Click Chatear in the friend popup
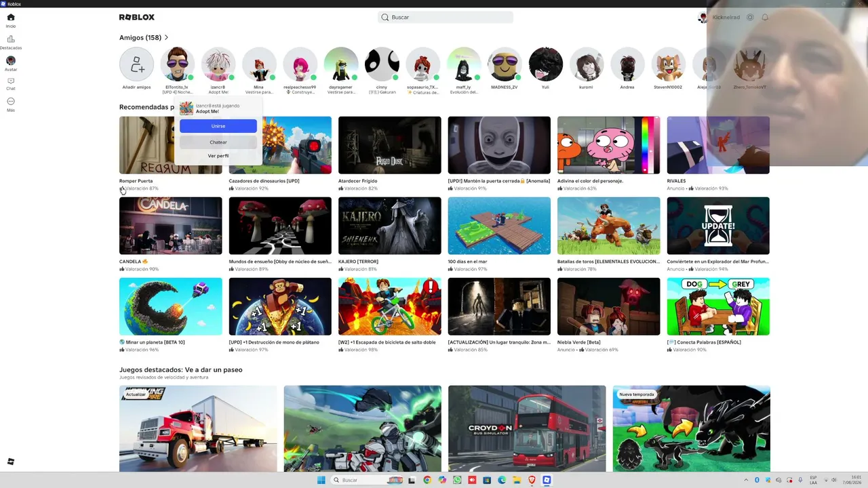Image resolution: width=868 pixels, height=488 pixels. (218, 142)
